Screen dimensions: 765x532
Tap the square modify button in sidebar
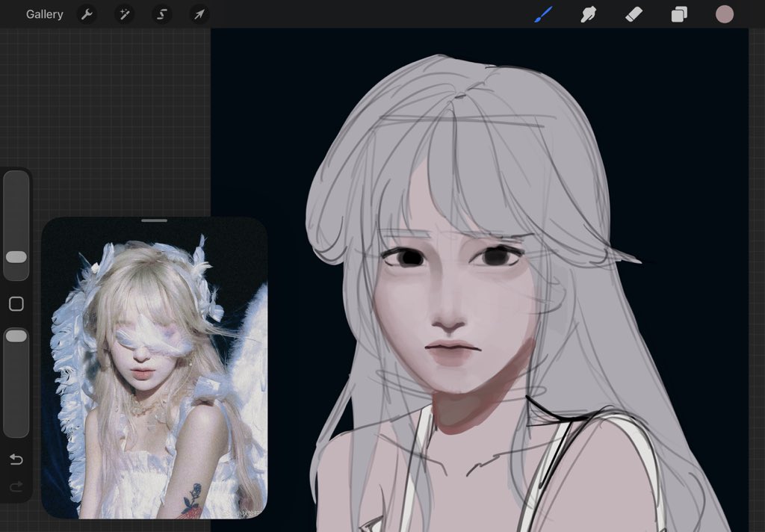pos(16,303)
